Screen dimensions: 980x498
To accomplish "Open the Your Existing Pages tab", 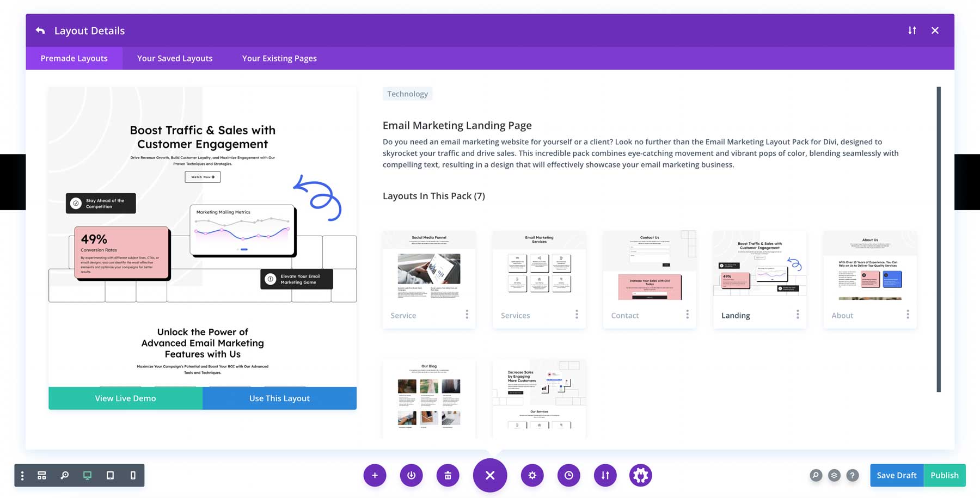I will pyautogui.click(x=279, y=58).
